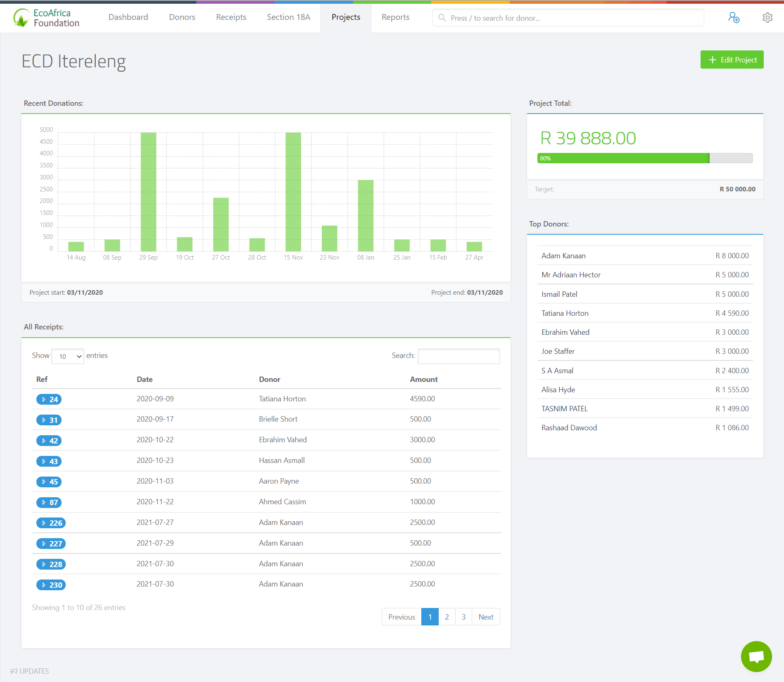Expand receipt ref 226 details
784x682 pixels.
pyautogui.click(x=51, y=522)
